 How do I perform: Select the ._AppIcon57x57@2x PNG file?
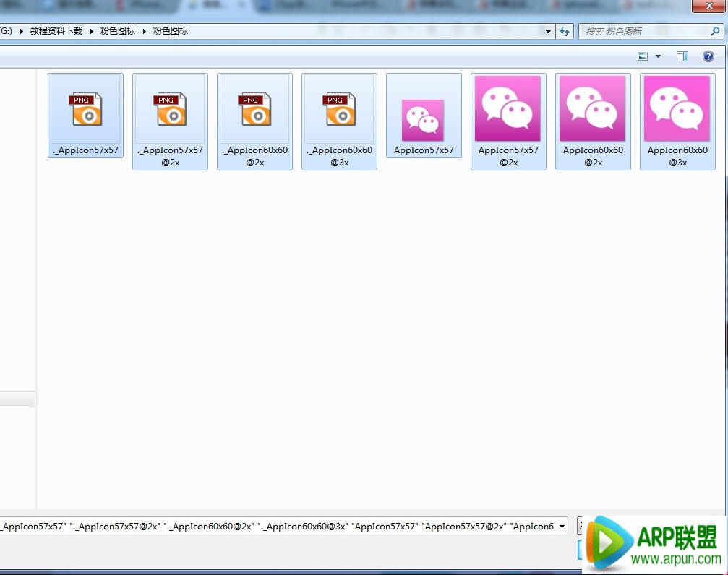pos(170,110)
